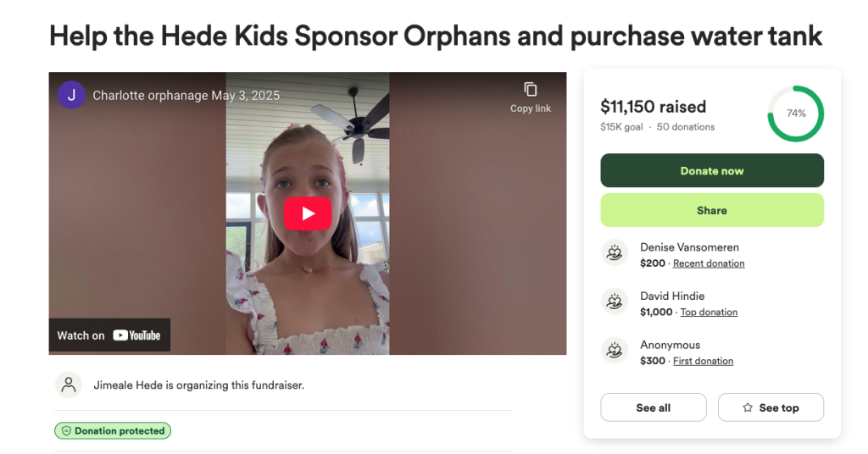Open the Recent donation link
868x454 pixels.
pos(709,263)
